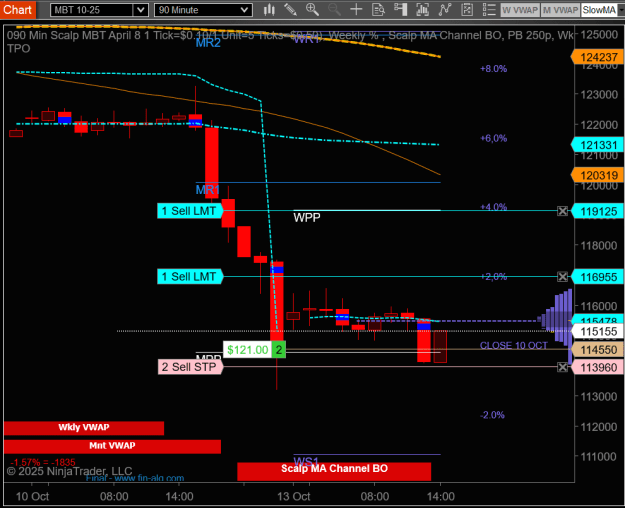Click the 112000 price axis label
Screen dimensions: 625x508
point(599,427)
